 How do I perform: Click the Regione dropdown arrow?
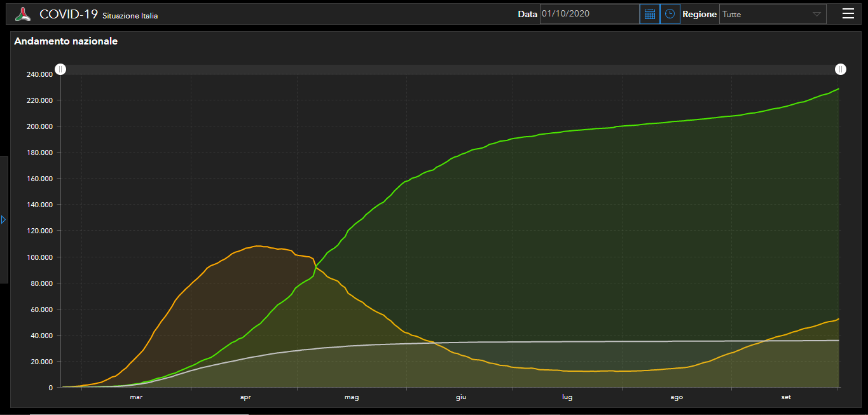[x=816, y=14]
